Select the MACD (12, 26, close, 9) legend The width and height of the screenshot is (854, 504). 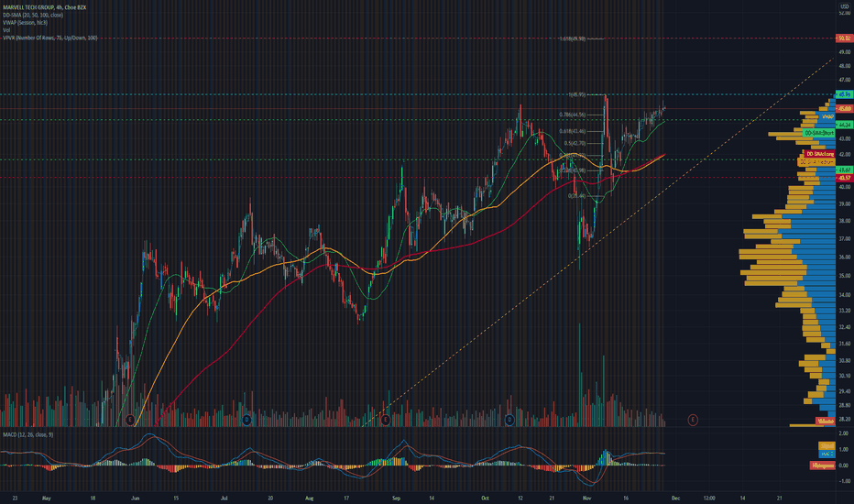click(x=27, y=434)
